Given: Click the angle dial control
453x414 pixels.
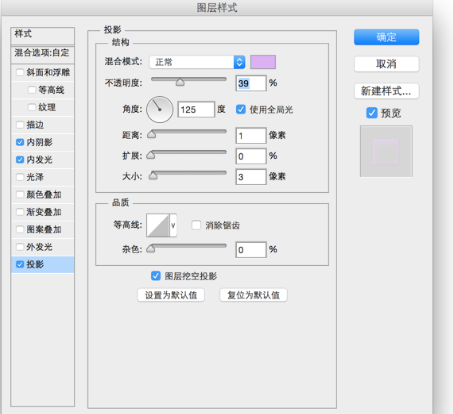Looking at the screenshot, I should point(160,109).
